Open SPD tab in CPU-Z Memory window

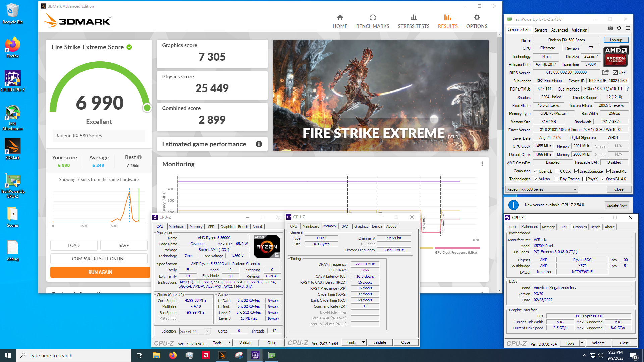[345, 226]
